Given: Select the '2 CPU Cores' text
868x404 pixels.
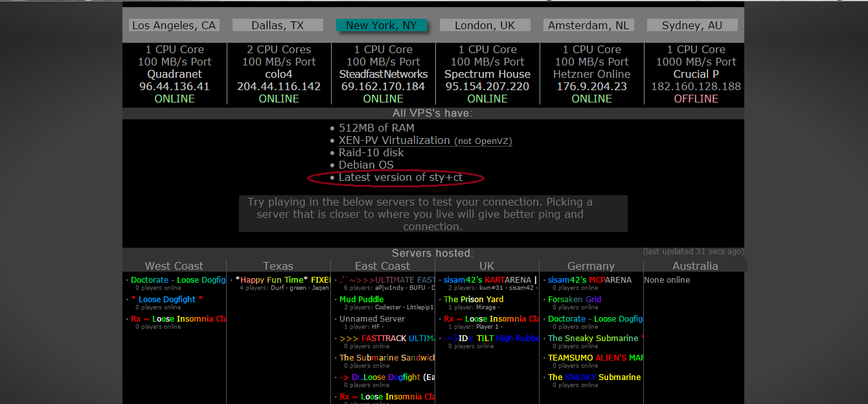Looking at the screenshot, I should pyautogui.click(x=279, y=49).
